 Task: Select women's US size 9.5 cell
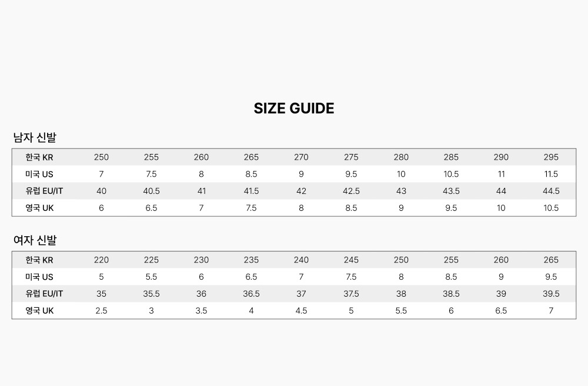pyautogui.click(x=551, y=277)
